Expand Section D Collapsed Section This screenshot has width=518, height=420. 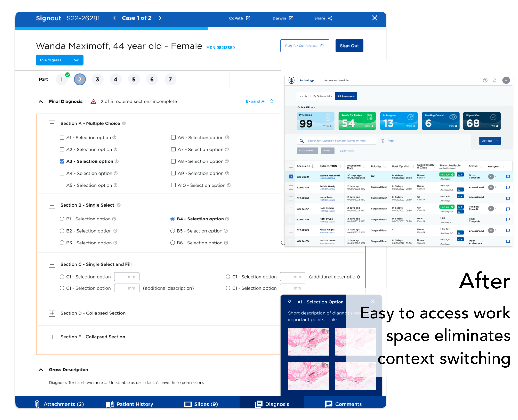[x=52, y=313]
